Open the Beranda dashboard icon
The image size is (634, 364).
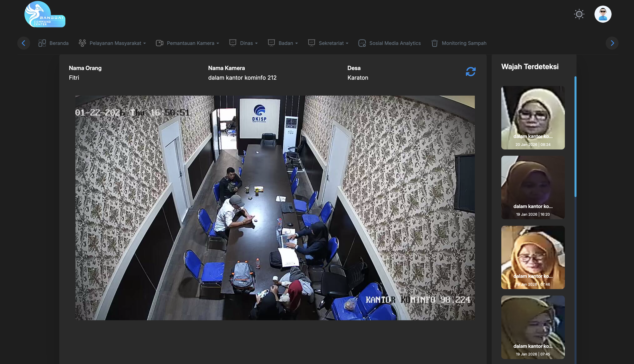(x=42, y=43)
